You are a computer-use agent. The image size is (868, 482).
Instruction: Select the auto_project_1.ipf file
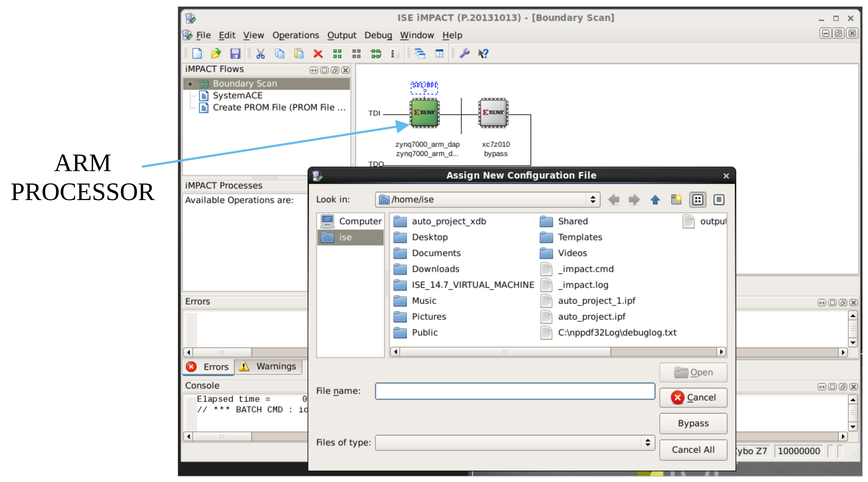pyautogui.click(x=588, y=301)
